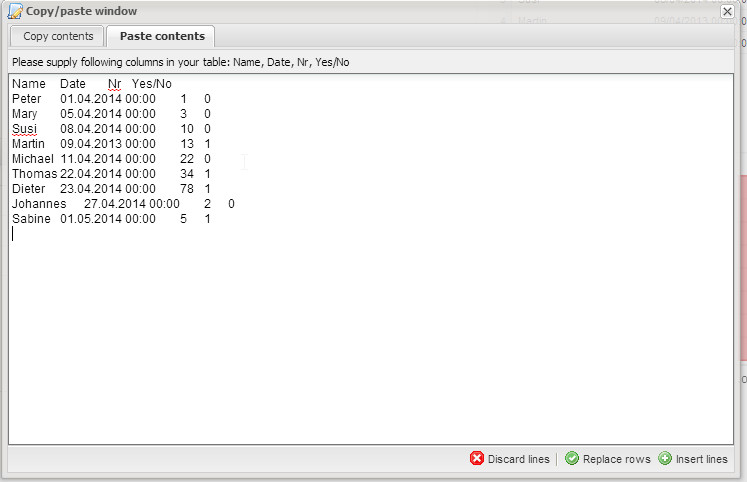This screenshot has height=482, width=747.
Task: Click date 27.04.2014 00:00 in Johannes row
Action: click(132, 204)
